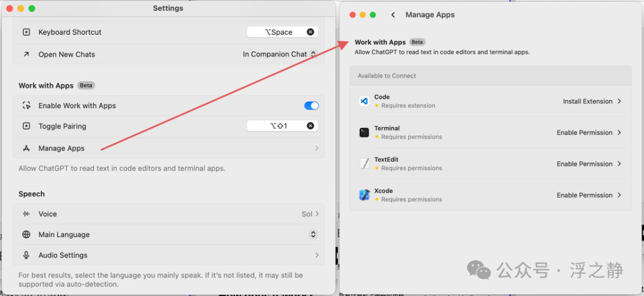Click the Code app name
The height and width of the screenshot is (296, 644).
click(x=382, y=97)
